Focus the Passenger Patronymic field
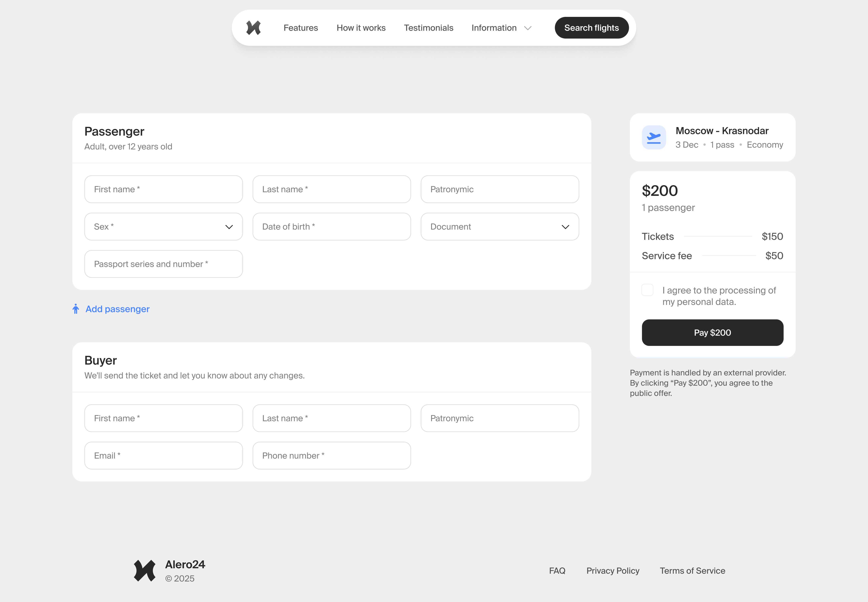 pos(500,189)
